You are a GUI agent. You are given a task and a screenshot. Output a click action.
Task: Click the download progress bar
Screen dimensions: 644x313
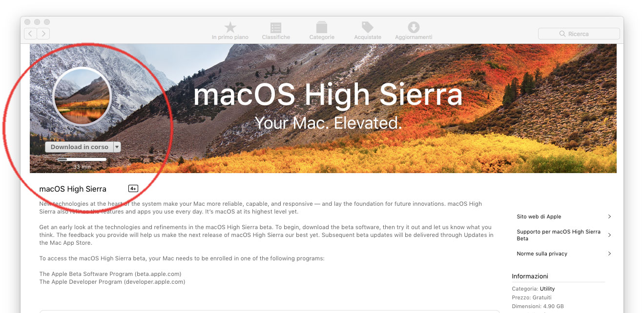(82, 159)
